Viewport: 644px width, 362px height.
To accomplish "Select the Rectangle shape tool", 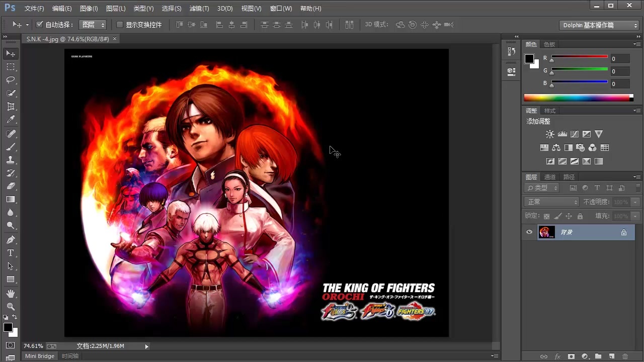I will [11, 280].
